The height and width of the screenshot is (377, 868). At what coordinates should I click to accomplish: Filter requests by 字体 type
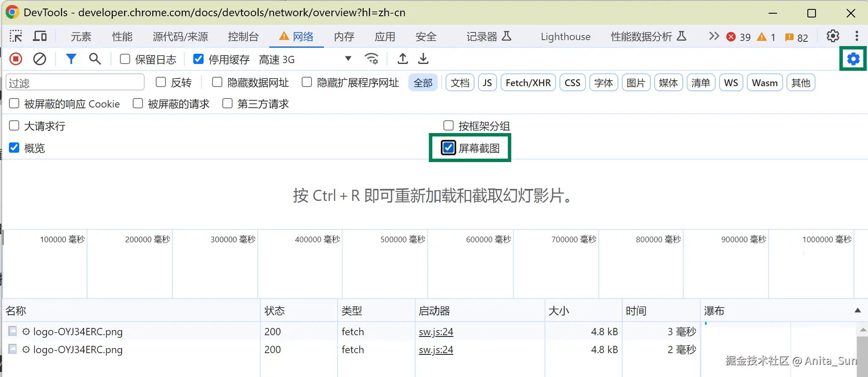pos(603,83)
